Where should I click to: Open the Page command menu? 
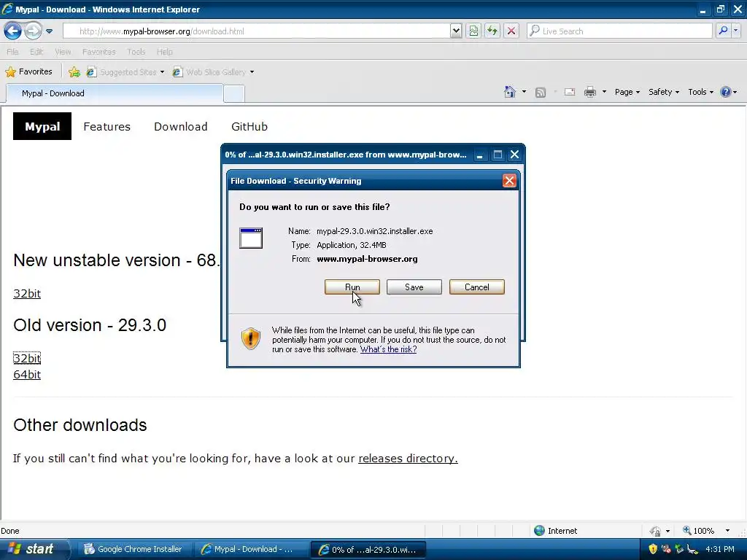[627, 92]
